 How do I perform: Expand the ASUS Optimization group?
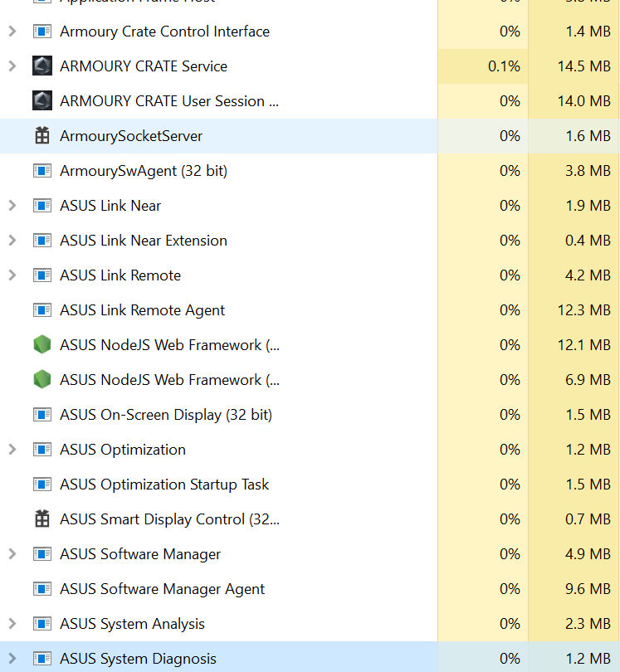pyautogui.click(x=12, y=450)
